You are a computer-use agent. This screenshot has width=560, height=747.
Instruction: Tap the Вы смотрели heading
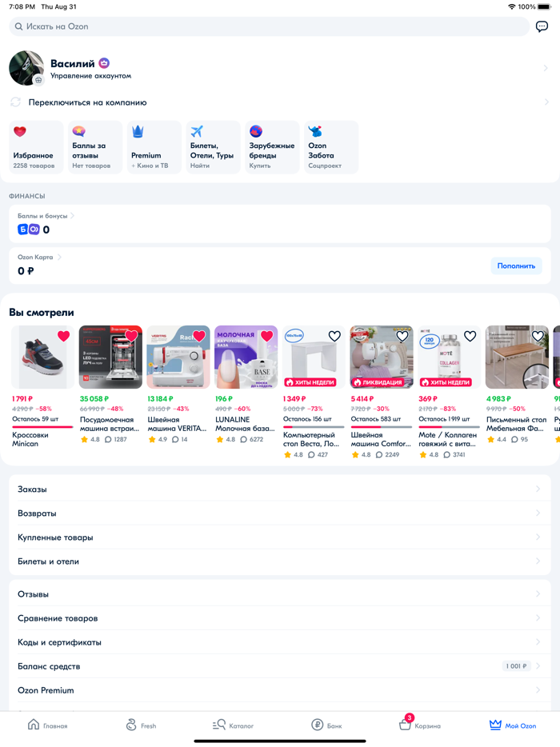point(42,313)
